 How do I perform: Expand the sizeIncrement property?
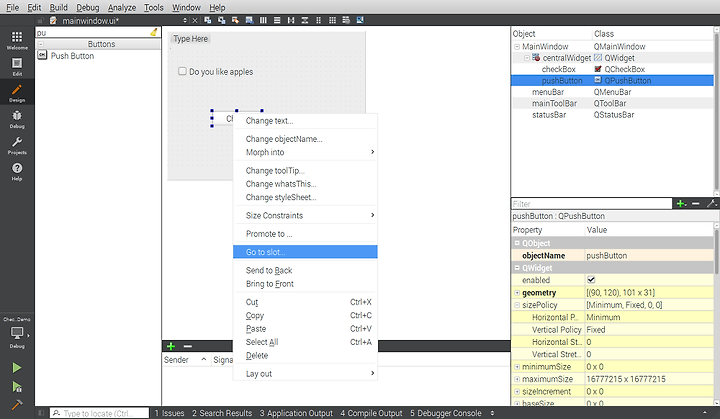coord(517,391)
